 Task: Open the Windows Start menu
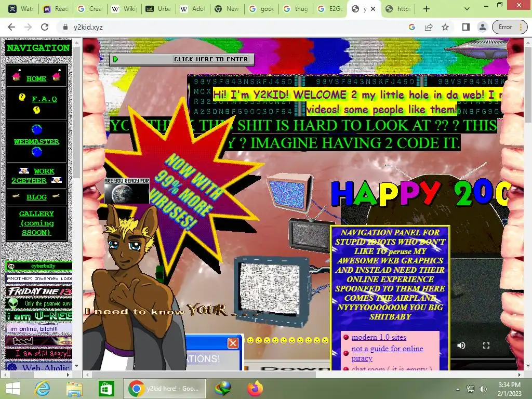coord(13,389)
